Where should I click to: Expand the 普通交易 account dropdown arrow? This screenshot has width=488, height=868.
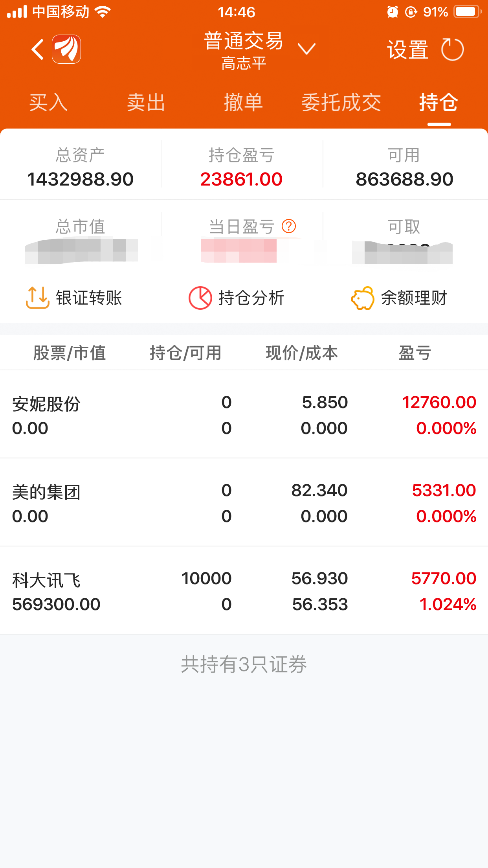click(306, 49)
